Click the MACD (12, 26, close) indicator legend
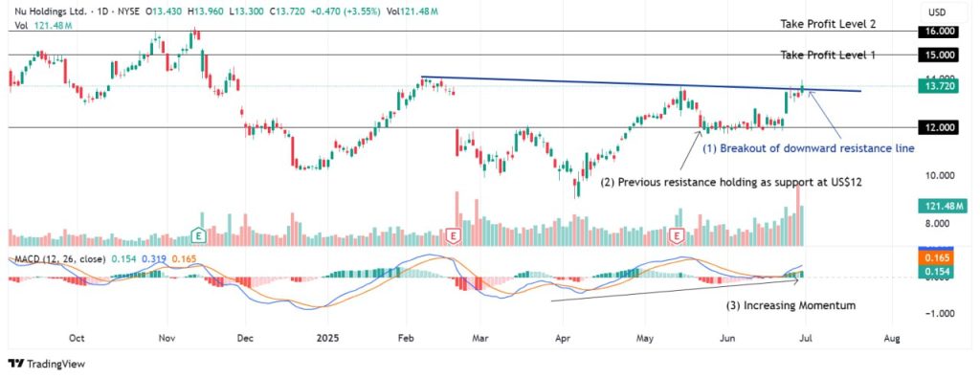The image size is (980, 378). click(57, 257)
